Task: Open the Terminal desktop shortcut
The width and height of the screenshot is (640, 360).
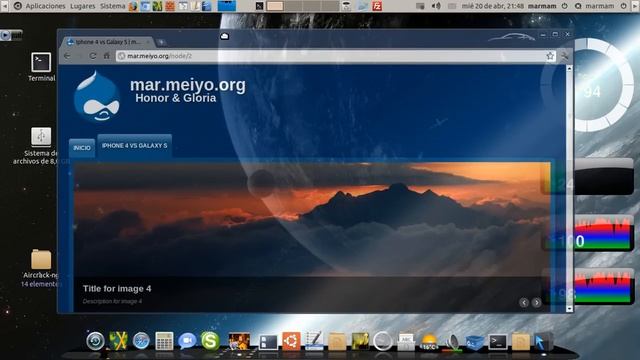Action: point(41,67)
